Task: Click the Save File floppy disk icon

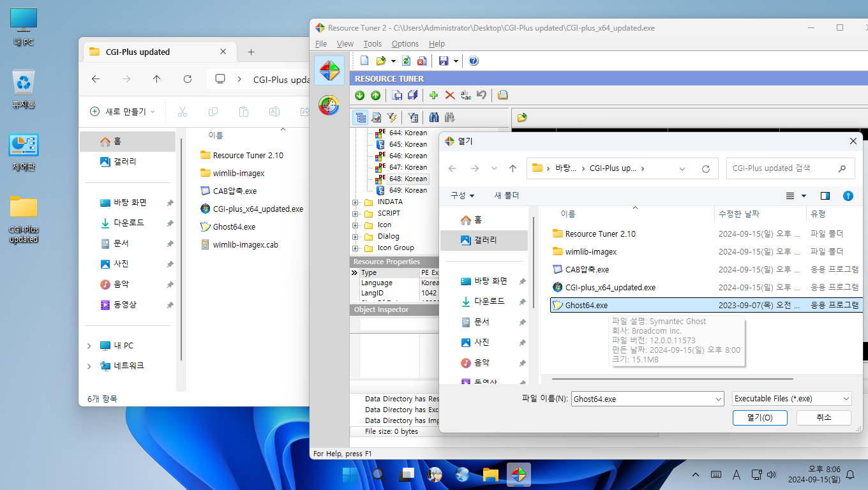Action: pyautogui.click(x=444, y=61)
